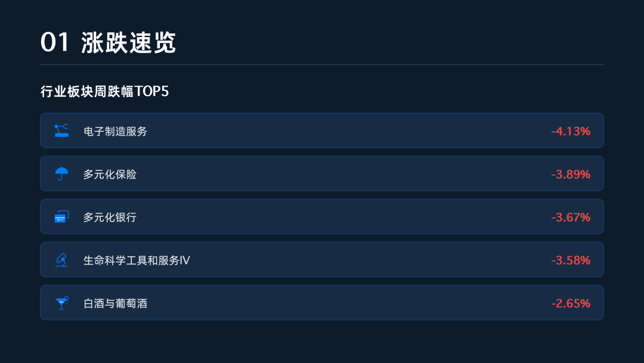644x363 pixels.
Task: Click the 01 section number
Action: click(x=55, y=43)
